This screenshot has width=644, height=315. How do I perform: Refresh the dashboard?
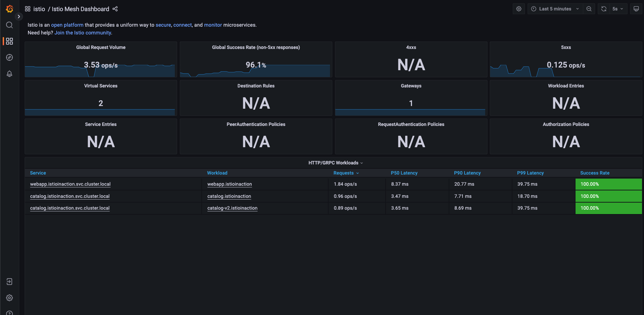coord(604,9)
